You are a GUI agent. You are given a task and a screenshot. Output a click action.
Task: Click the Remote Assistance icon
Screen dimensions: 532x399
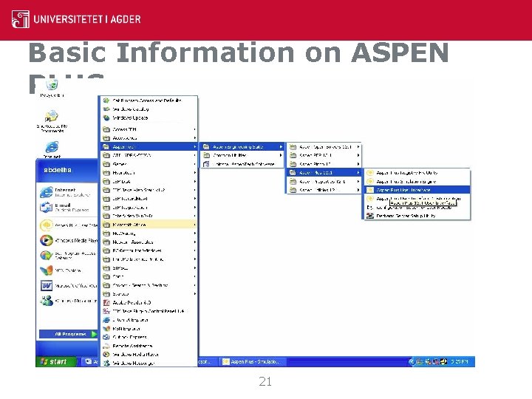(106, 346)
